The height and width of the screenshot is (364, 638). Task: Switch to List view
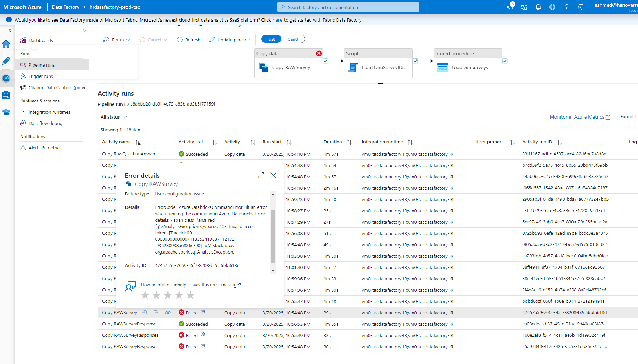271,39
